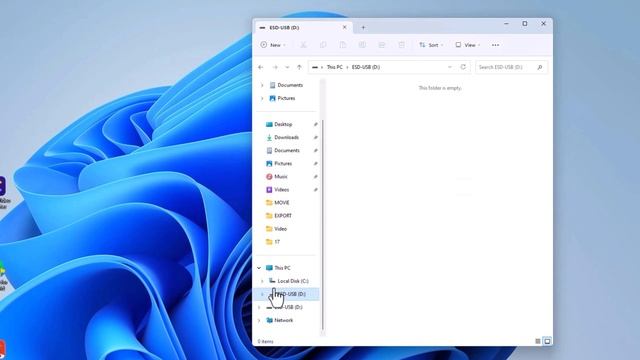The height and width of the screenshot is (360, 640).
Task: Expand Local Disk (C:) node
Action: point(262,281)
